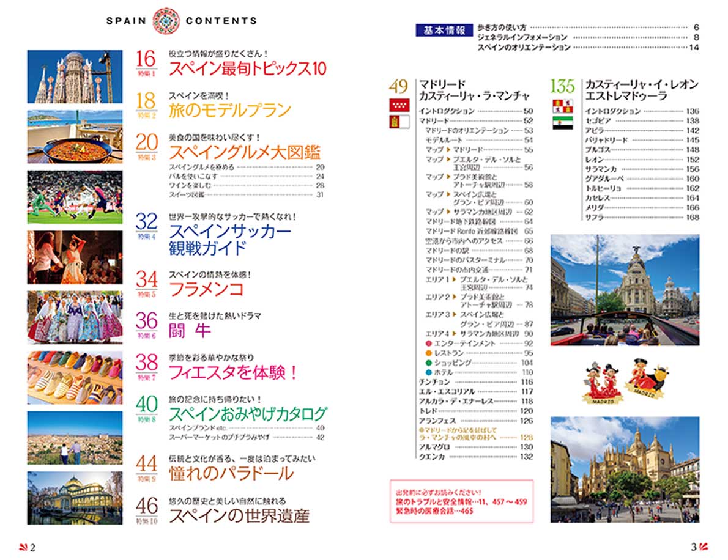Image resolution: width=728 pixels, height=560 pixels.
Task: Click the green dot beside ショッピング
Action: 429,363
